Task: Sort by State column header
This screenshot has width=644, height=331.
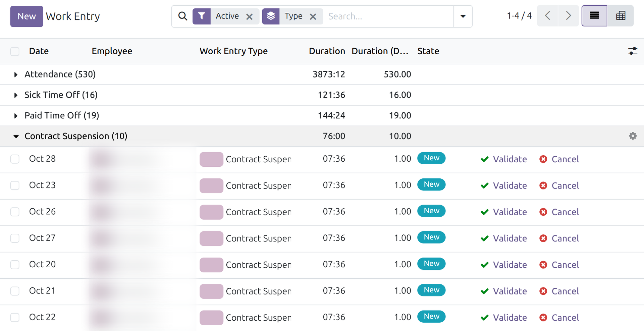Action: 428,51
